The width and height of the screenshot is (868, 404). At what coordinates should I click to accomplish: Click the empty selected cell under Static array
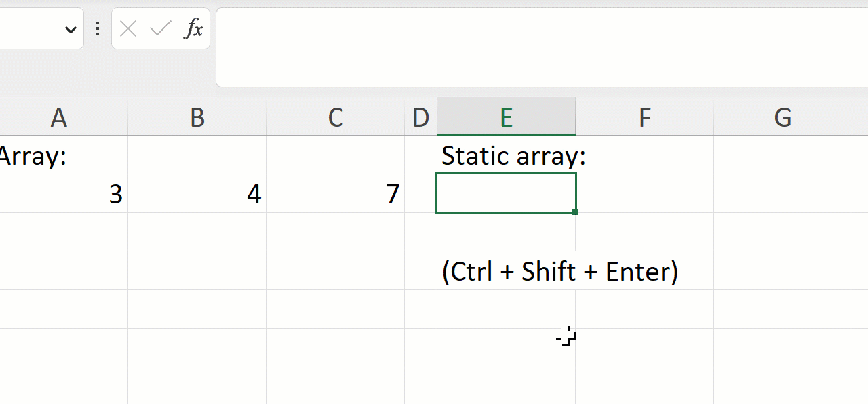[x=506, y=193]
